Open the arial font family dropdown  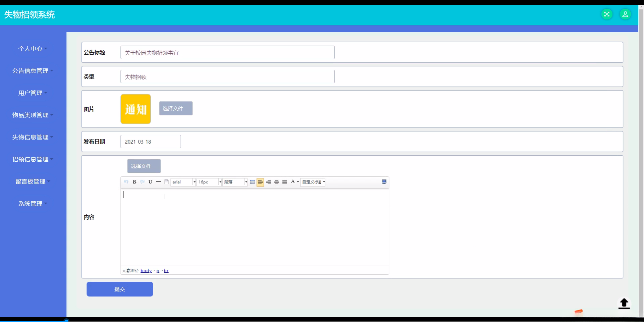click(x=183, y=182)
